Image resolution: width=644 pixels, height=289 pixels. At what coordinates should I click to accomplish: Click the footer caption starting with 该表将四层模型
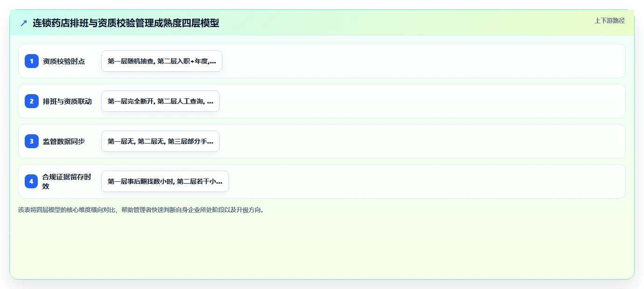(x=141, y=210)
